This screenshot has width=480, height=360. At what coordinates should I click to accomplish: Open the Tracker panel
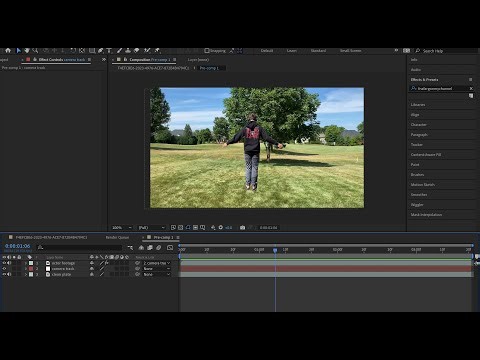(417, 145)
